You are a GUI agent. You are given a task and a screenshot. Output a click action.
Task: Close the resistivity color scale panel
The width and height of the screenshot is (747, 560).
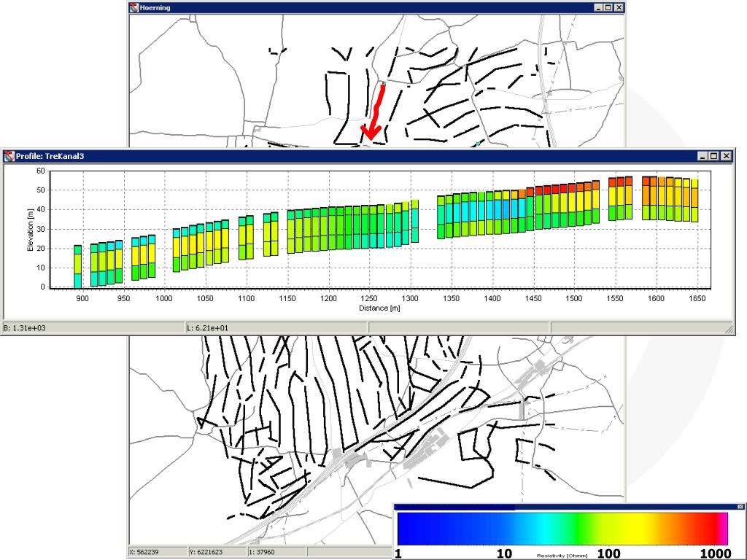click(x=740, y=507)
